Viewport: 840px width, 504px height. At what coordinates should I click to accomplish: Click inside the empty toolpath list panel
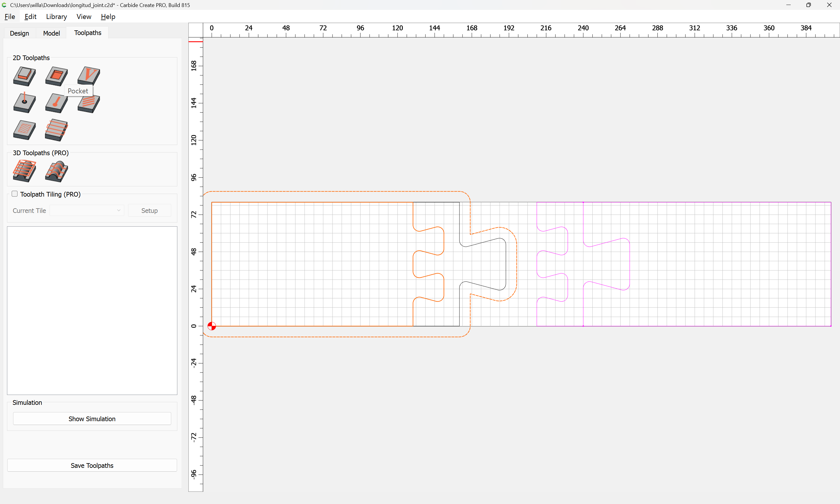pos(92,310)
